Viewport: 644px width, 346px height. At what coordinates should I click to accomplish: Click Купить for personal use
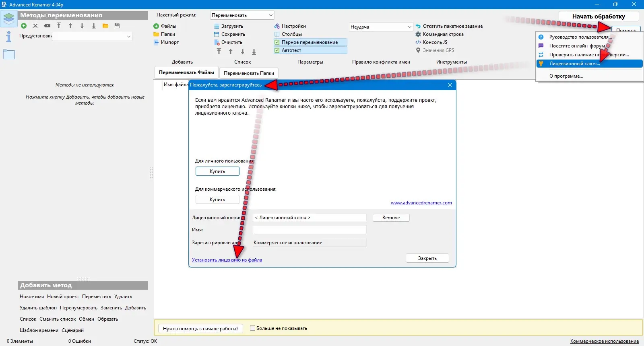(x=217, y=171)
